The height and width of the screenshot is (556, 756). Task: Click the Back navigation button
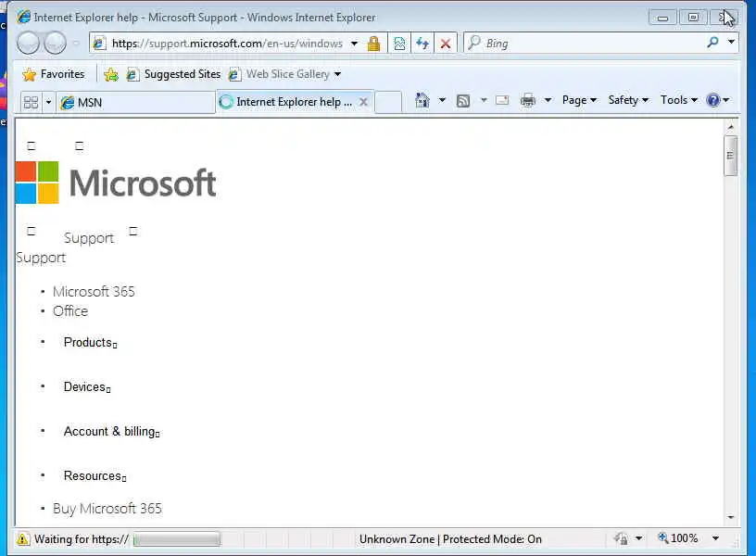[x=28, y=43]
